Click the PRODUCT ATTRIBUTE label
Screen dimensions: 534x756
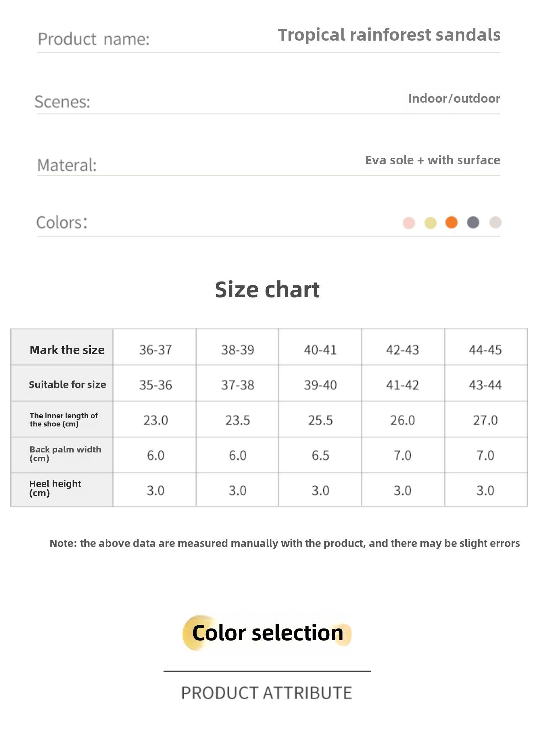(x=267, y=693)
